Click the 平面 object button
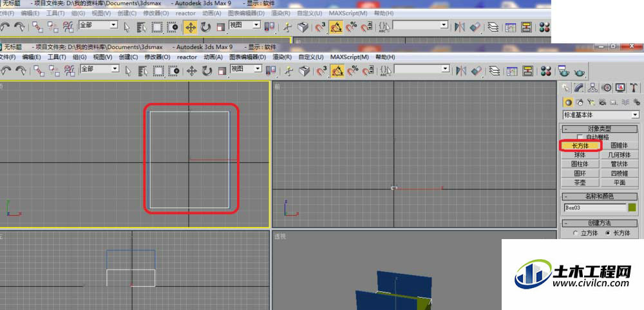The image size is (644, 310). click(x=619, y=182)
